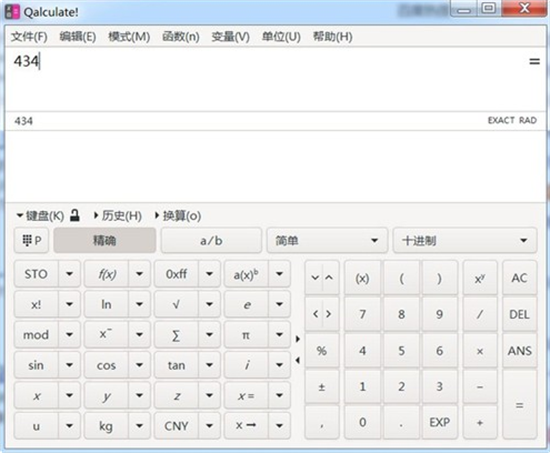This screenshot has height=453, width=550.
Task: Click the plus-minus ± button
Action: point(322,387)
